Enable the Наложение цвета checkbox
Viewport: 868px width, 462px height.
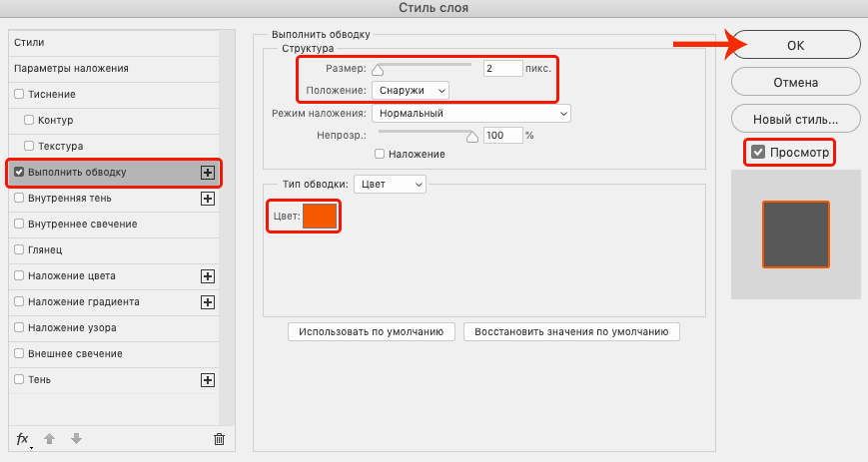19,276
